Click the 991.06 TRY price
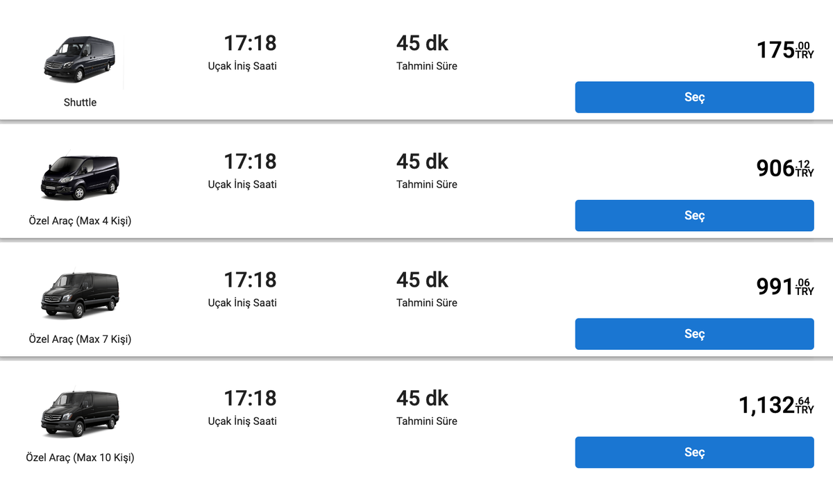833x504 pixels. pos(784,287)
